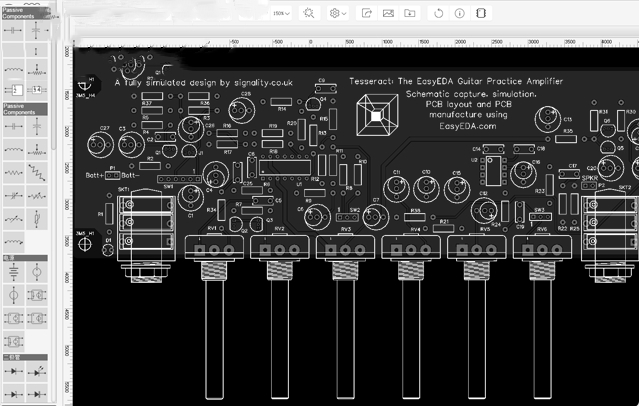Screen dimensions: 639x406
Task: Click the C27 capacitor label
Action: (x=105, y=128)
